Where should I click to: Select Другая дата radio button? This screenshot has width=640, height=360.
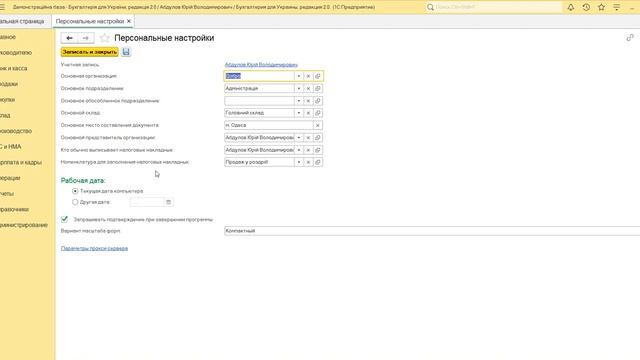point(75,202)
